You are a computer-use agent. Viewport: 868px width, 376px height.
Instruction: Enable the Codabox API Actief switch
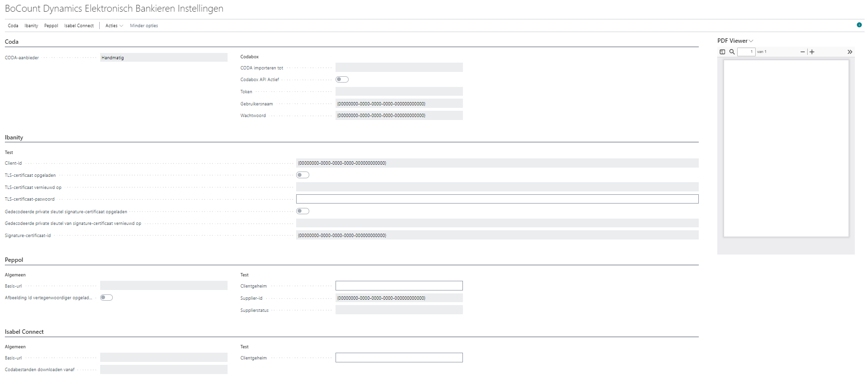click(342, 80)
